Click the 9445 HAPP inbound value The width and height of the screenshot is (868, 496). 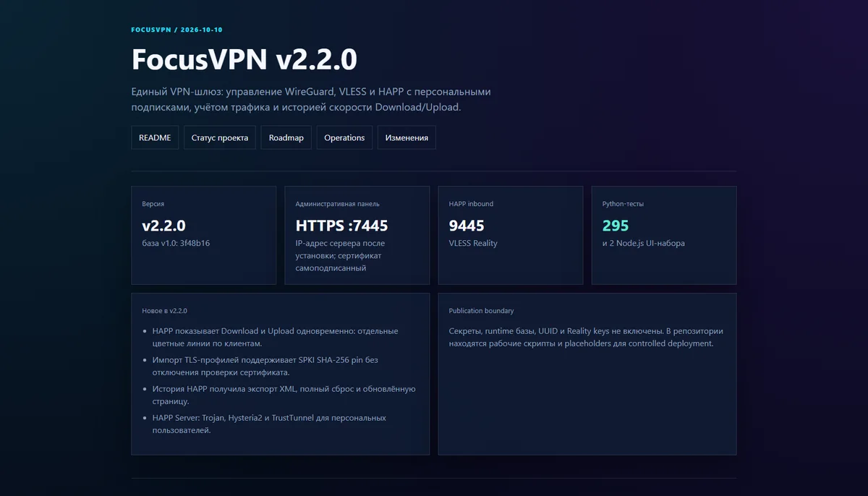(467, 226)
